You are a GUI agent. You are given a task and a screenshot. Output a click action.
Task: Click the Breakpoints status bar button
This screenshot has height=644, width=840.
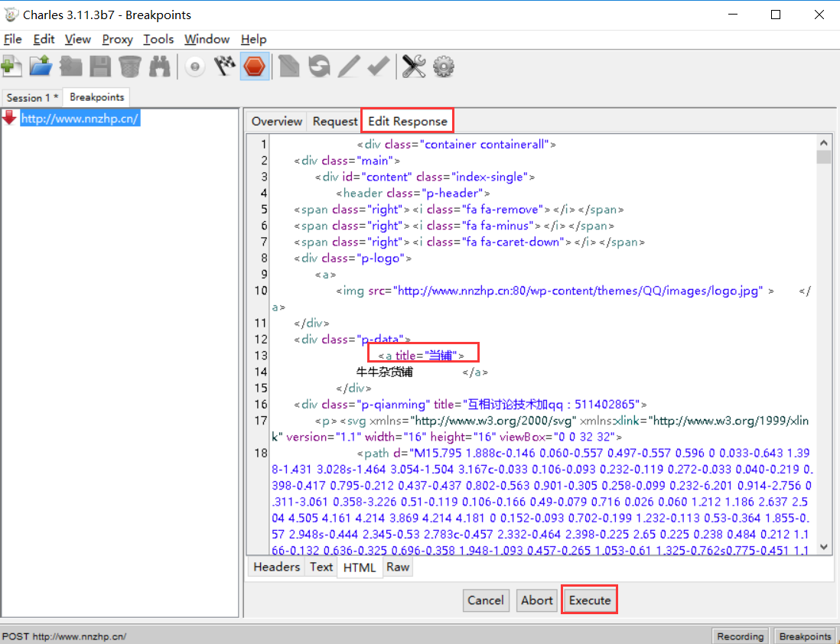[805, 636]
